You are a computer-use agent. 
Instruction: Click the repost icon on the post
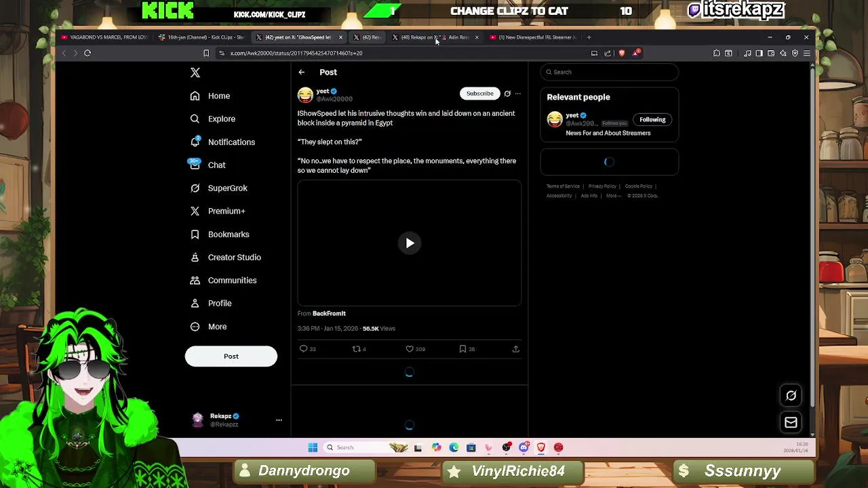356,349
